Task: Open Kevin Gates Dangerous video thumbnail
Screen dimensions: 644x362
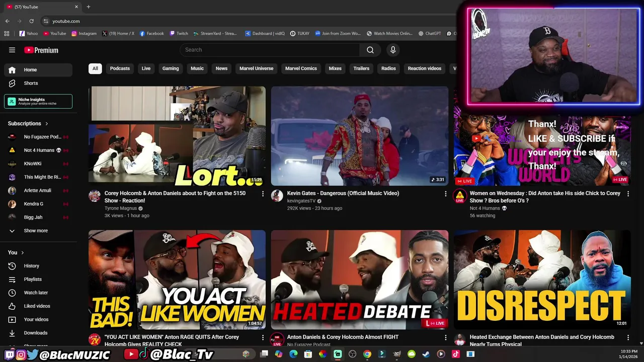Action: (360, 136)
